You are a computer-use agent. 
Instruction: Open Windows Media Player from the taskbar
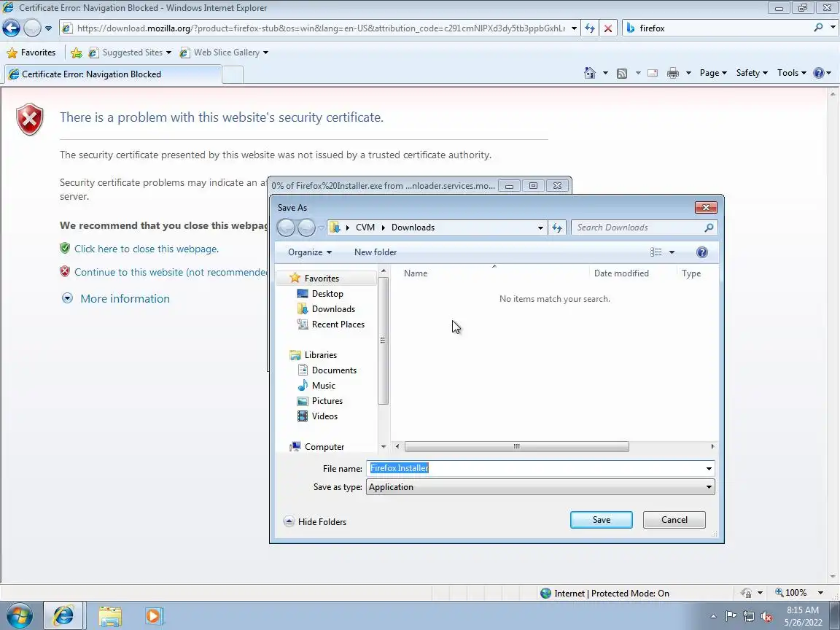(154, 616)
